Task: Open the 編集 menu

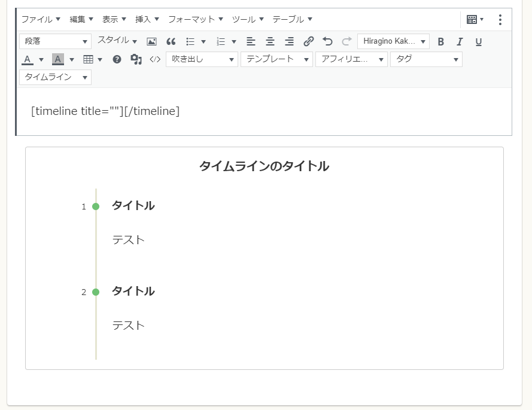Action: click(81, 19)
